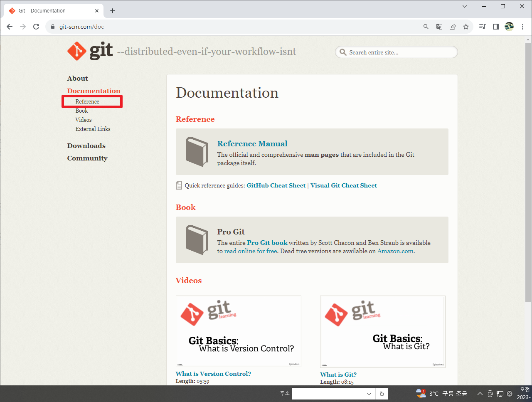Click the Git logo in page header
The height and width of the screenshot is (402, 532).
90,51
